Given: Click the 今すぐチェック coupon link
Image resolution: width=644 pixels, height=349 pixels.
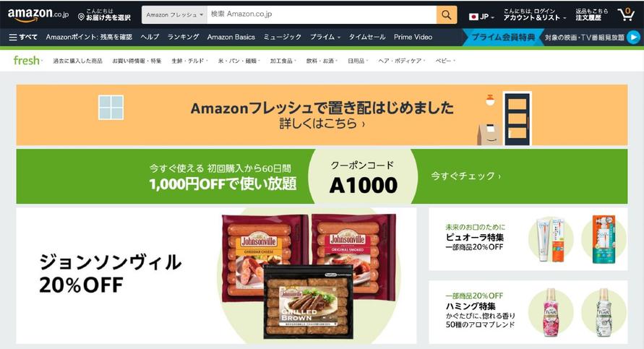Looking at the screenshot, I should coord(465,176).
